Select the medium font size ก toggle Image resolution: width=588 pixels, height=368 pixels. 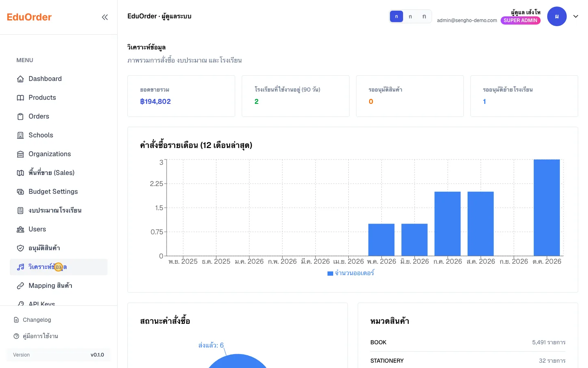(410, 16)
